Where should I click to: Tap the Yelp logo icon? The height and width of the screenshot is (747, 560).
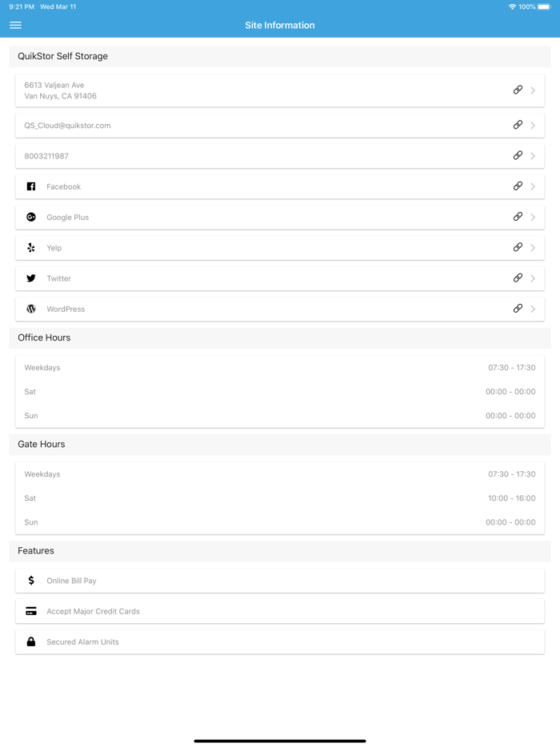tap(31, 248)
